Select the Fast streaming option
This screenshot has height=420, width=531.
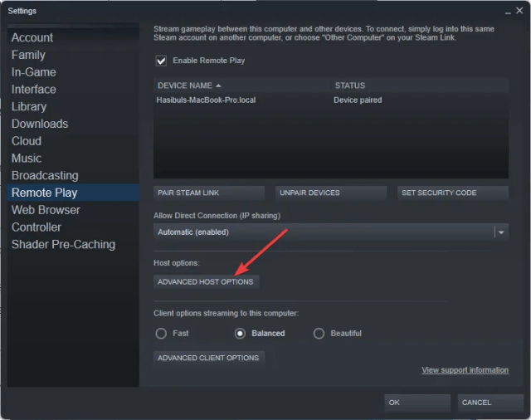pos(161,334)
